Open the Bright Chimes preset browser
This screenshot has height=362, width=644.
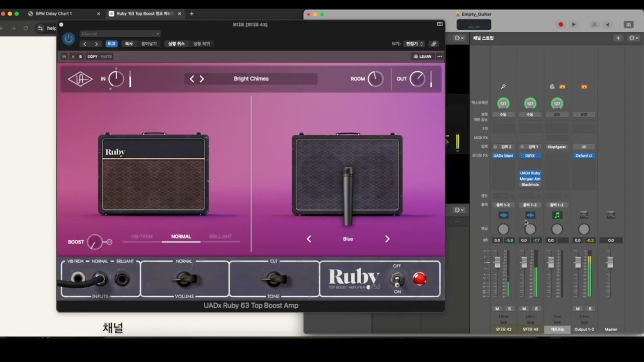[251, 79]
